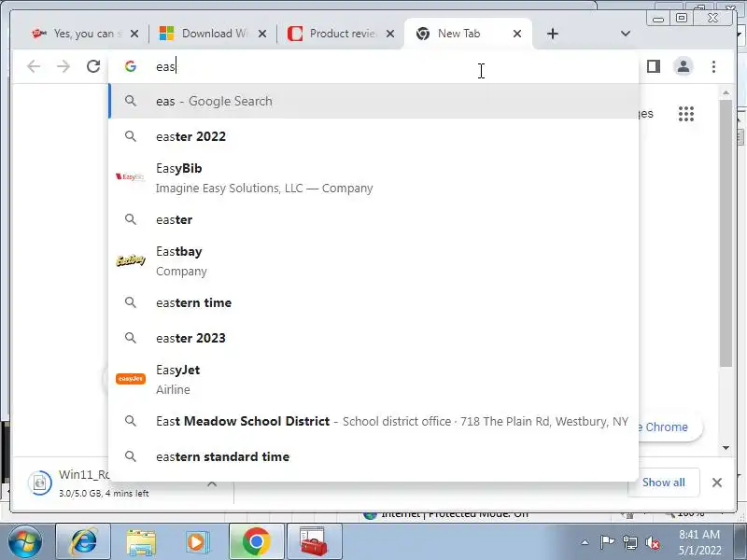Open the Google apps grid

[x=686, y=114]
